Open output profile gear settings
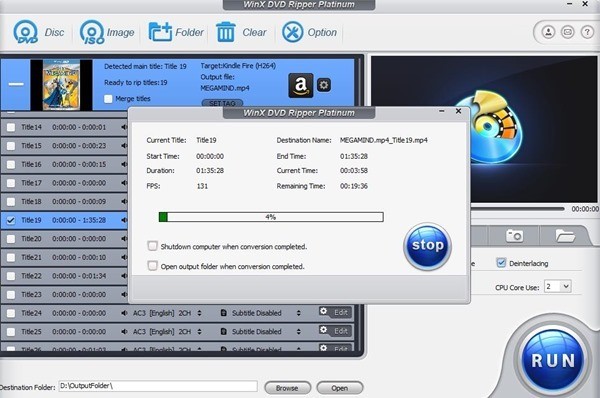600x398 pixels. tap(324, 85)
